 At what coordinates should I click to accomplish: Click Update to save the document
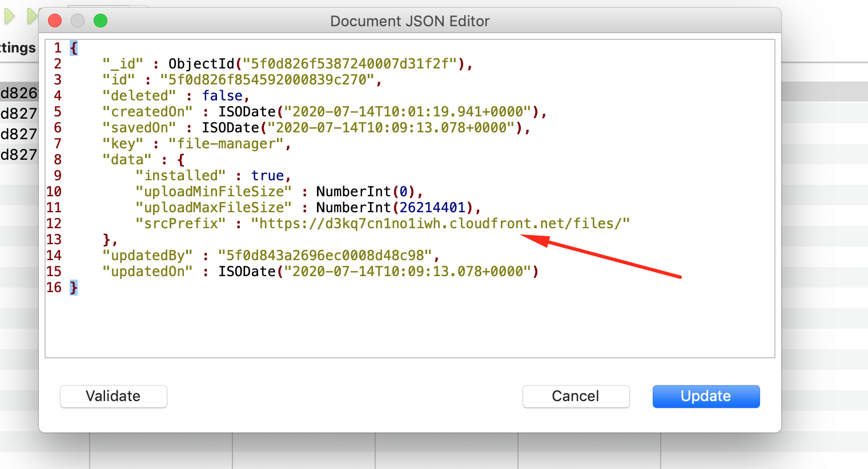point(706,397)
